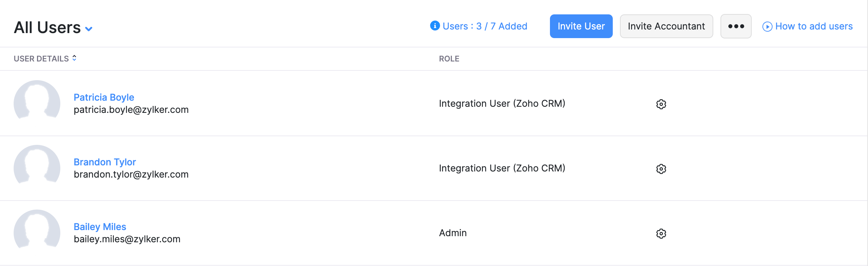This screenshot has height=266, width=868.
Task: Open settings gear for Bailey Miles
Action: (661, 234)
